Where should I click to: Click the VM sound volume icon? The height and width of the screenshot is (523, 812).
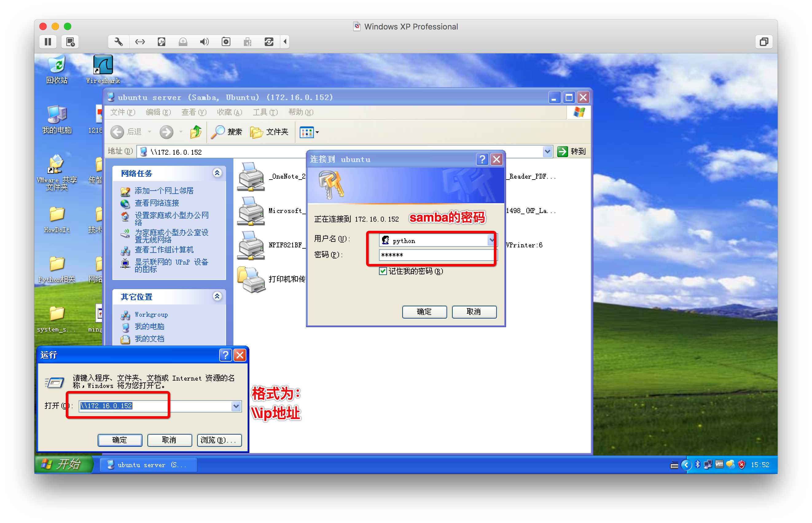(204, 42)
